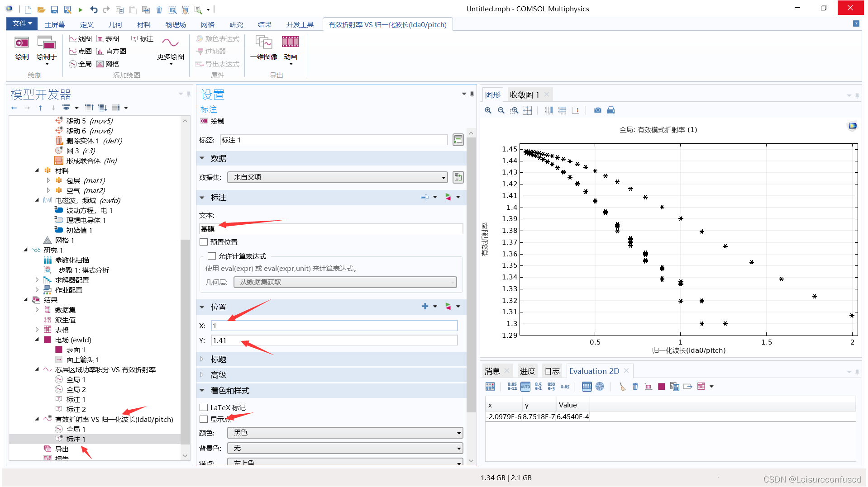Click zoom in in graphics toolbar
This screenshot has width=868, height=487.
click(x=488, y=110)
